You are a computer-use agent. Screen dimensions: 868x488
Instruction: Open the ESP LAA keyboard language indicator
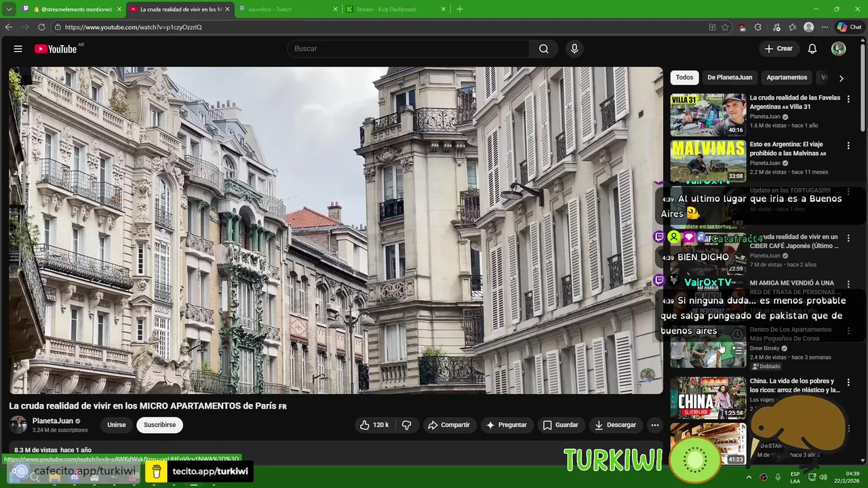795,477
